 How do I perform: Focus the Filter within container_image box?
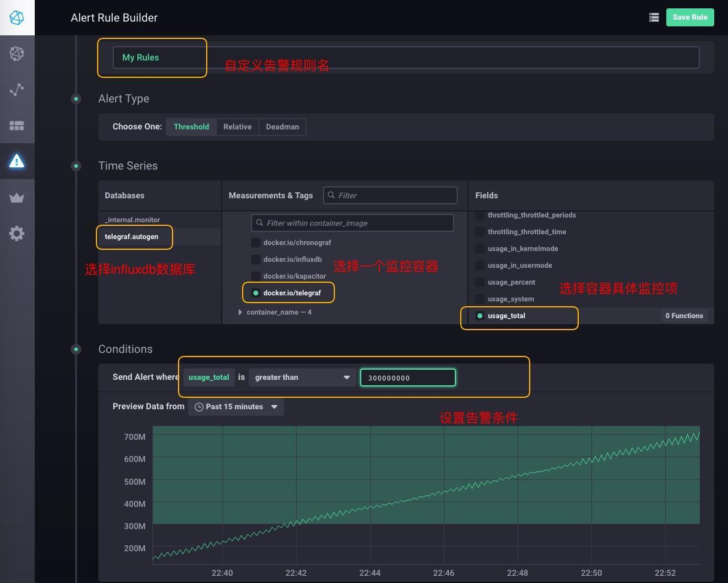click(x=352, y=223)
